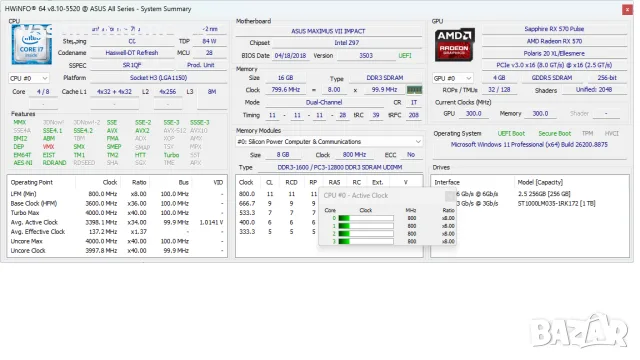Click the Core 3 clock bar

tap(366, 242)
